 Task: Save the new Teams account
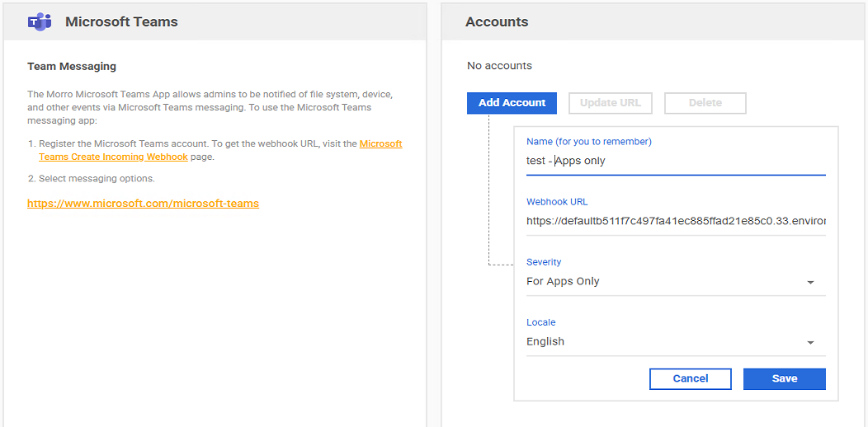click(x=785, y=379)
